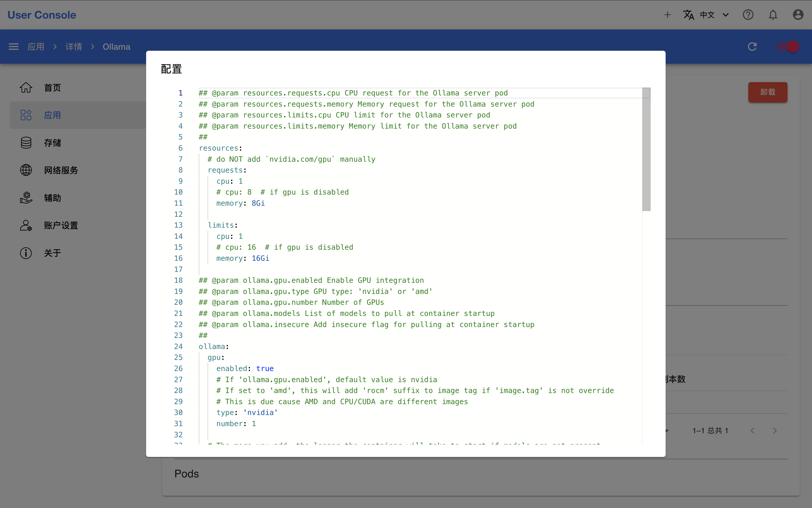Click the 'resources:' key on line 6

click(220, 148)
